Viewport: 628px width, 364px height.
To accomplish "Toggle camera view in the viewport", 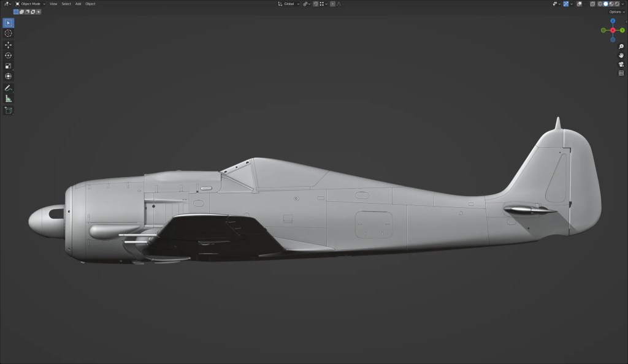I will (621, 64).
